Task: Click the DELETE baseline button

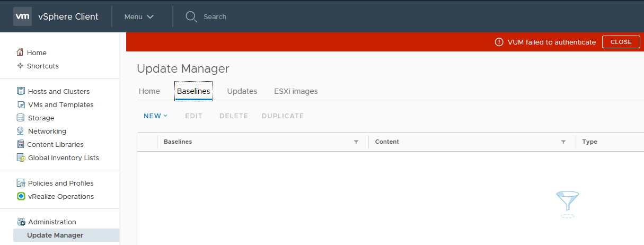Action: [x=234, y=116]
